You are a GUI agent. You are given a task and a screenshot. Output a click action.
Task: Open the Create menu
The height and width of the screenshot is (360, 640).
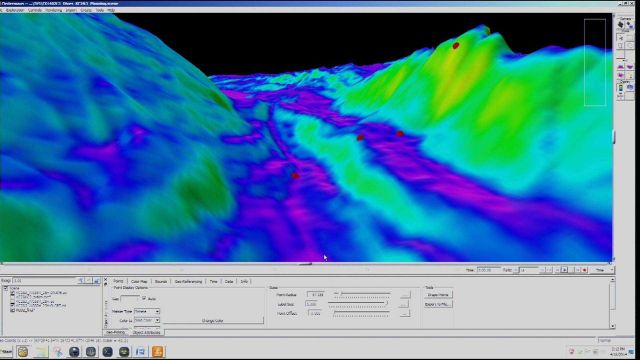[x=86, y=10]
